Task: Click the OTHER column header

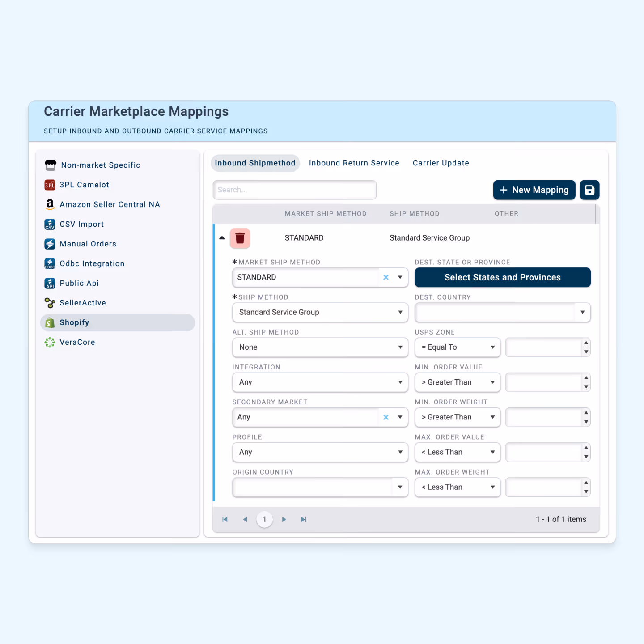Action: (506, 214)
